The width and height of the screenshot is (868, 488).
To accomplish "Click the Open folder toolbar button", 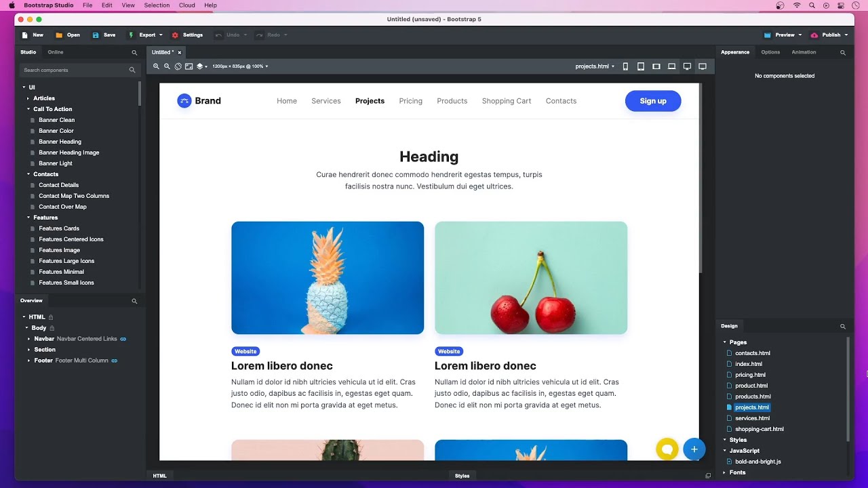I will coord(68,35).
